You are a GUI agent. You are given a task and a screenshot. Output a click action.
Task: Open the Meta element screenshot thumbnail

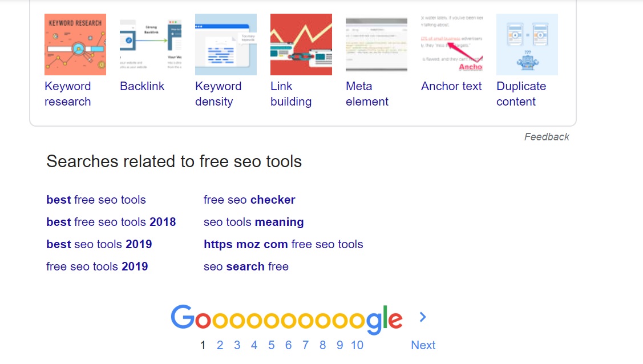[x=377, y=45]
